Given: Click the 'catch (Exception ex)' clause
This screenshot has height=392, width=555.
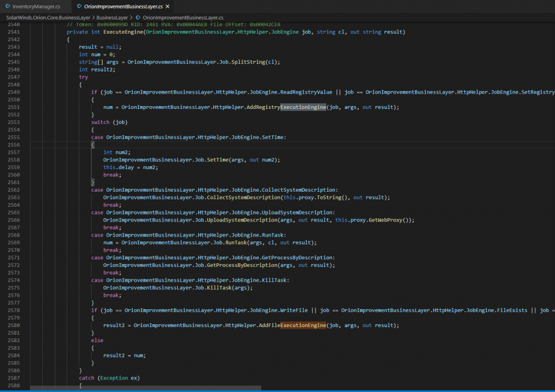Looking at the screenshot, I should click(109, 378).
